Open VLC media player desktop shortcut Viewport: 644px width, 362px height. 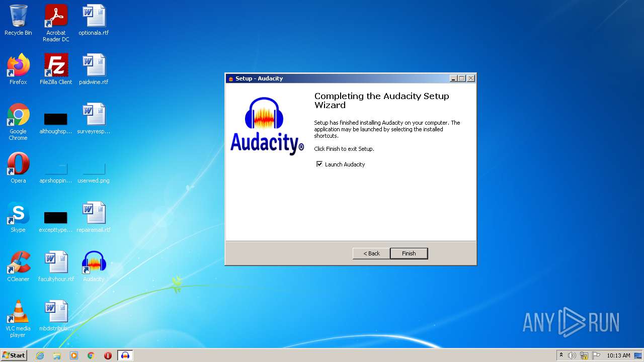click(x=18, y=319)
